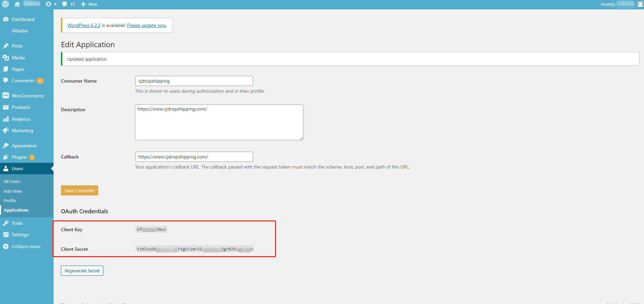Viewport: 644px width, 304px height.
Task: Open the comments bubble icon in the admin bar
Action: [65, 4]
